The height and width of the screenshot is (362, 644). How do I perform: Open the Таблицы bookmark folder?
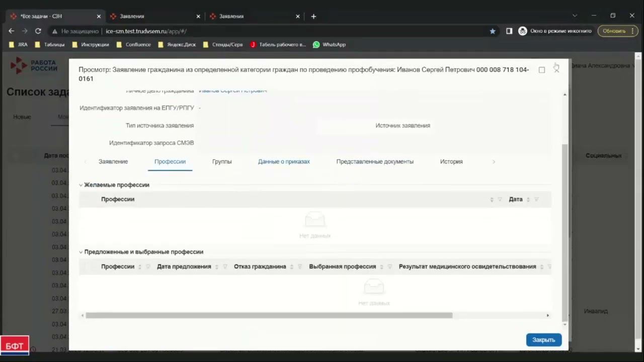pos(50,45)
